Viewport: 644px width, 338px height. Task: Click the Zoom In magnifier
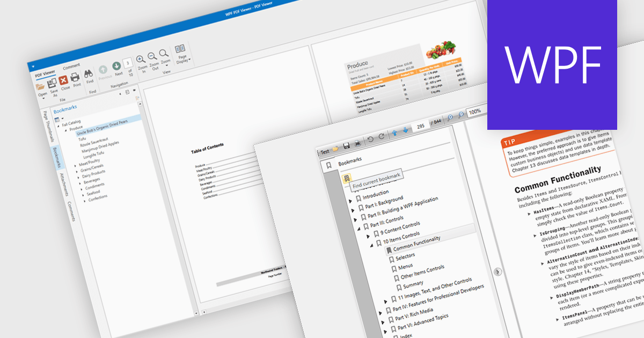[140, 59]
